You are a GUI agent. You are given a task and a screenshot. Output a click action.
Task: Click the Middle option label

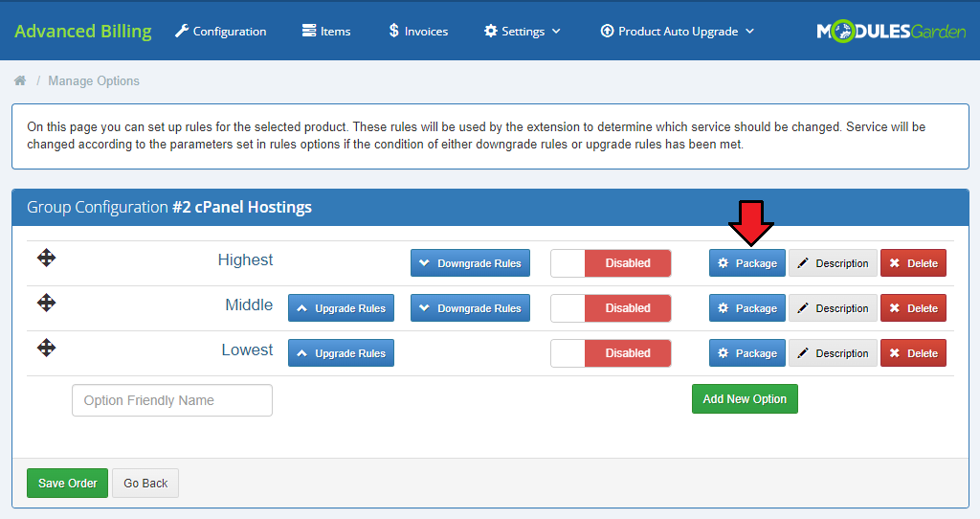pos(249,305)
